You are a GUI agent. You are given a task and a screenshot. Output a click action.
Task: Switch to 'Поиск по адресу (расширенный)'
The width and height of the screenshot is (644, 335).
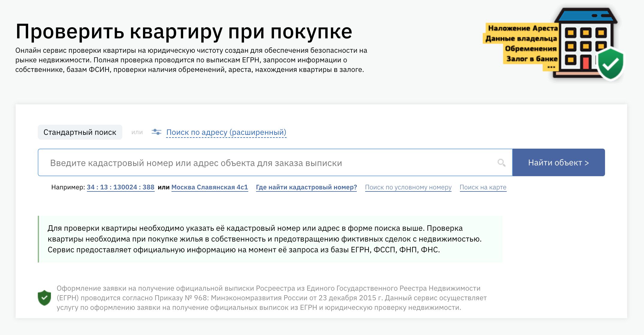coord(226,132)
